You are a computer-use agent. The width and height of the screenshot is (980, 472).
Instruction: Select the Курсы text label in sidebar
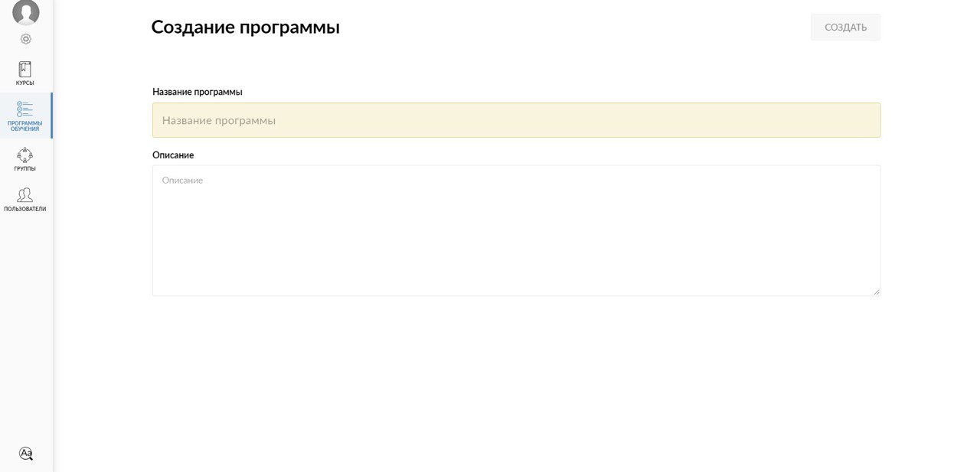point(25,83)
